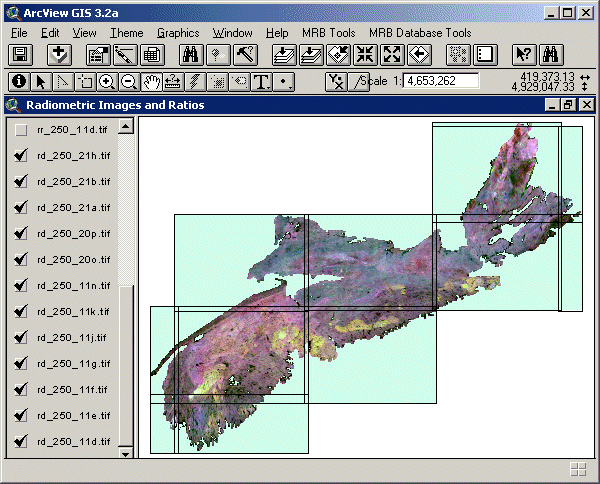Select the Label tag tool
Viewport: 600px width, 484px height.
pyautogui.click(x=239, y=81)
